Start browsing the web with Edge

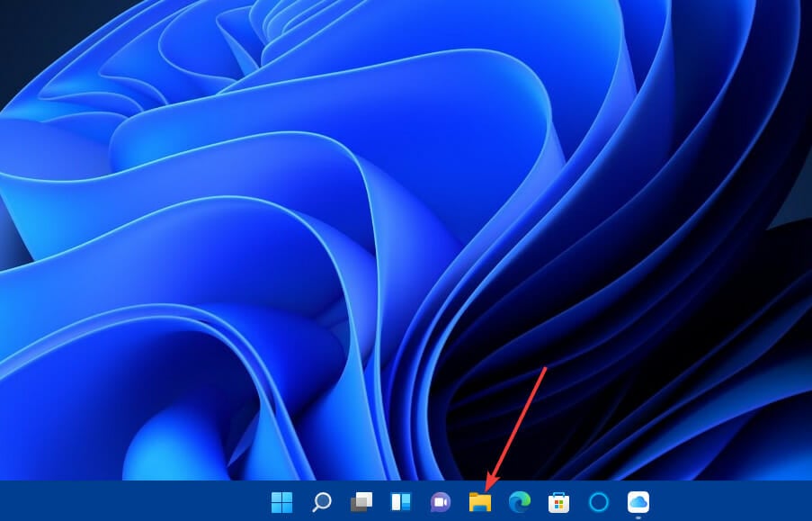[519, 501]
